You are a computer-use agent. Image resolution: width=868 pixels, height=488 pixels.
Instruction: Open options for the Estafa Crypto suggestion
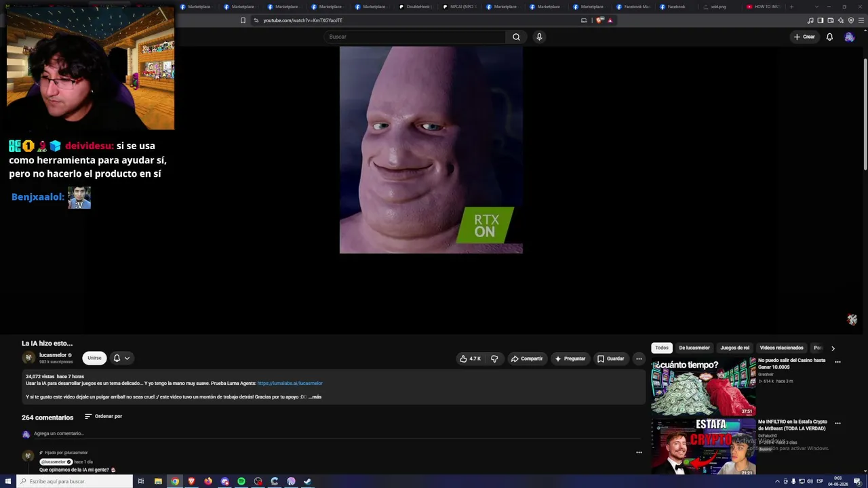click(x=837, y=423)
